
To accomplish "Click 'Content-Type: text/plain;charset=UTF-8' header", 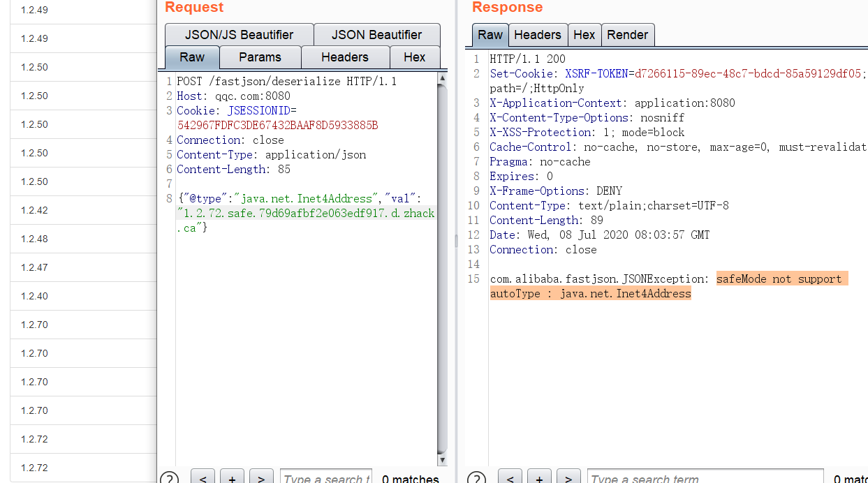I will point(609,206).
